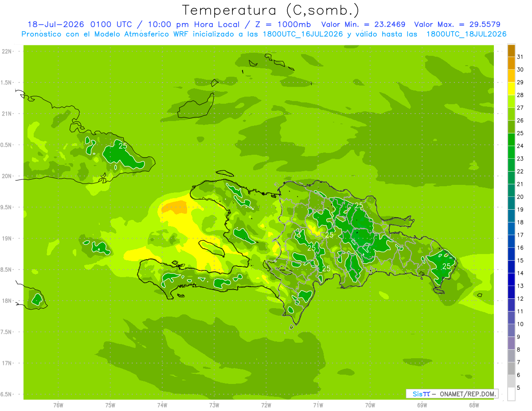This screenshot has width=532, height=411.
Task: Click the 74W longitude axis label
Action: [162, 405]
